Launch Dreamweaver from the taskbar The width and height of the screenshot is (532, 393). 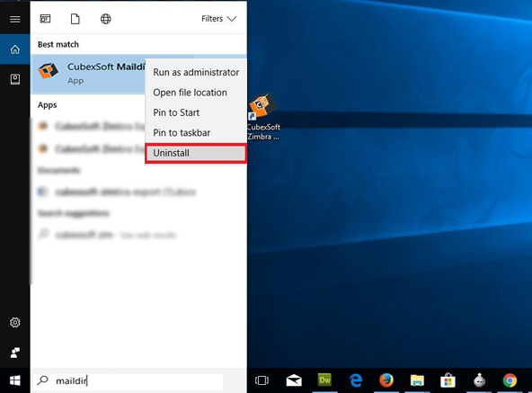(324, 380)
